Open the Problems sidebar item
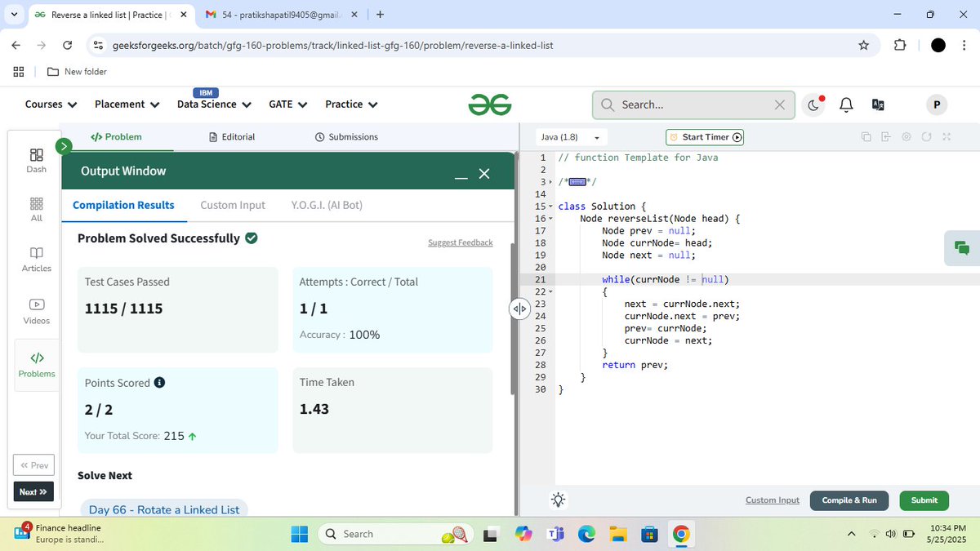Image resolution: width=980 pixels, height=551 pixels. [37, 365]
